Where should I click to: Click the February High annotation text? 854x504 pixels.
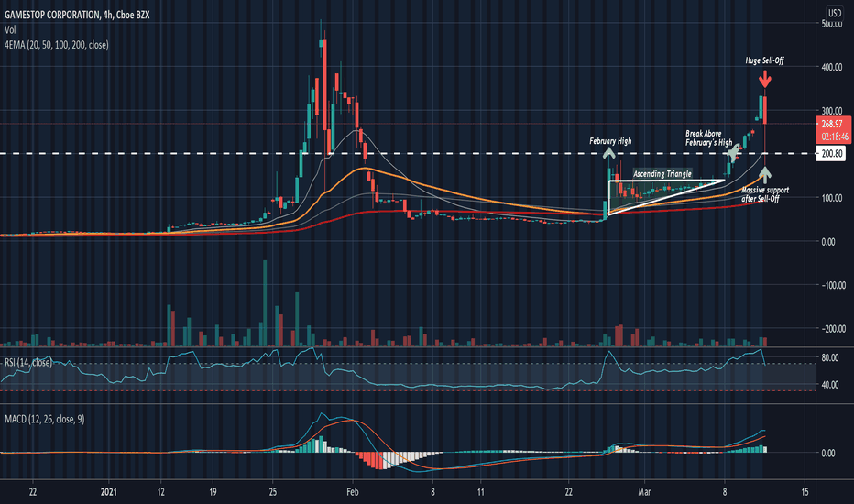coord(610,141)
